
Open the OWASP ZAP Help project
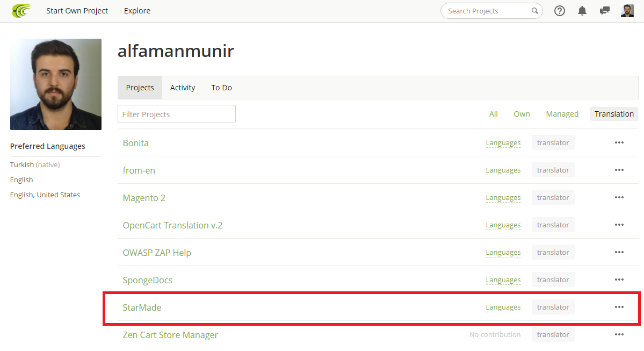pos(157,253)
